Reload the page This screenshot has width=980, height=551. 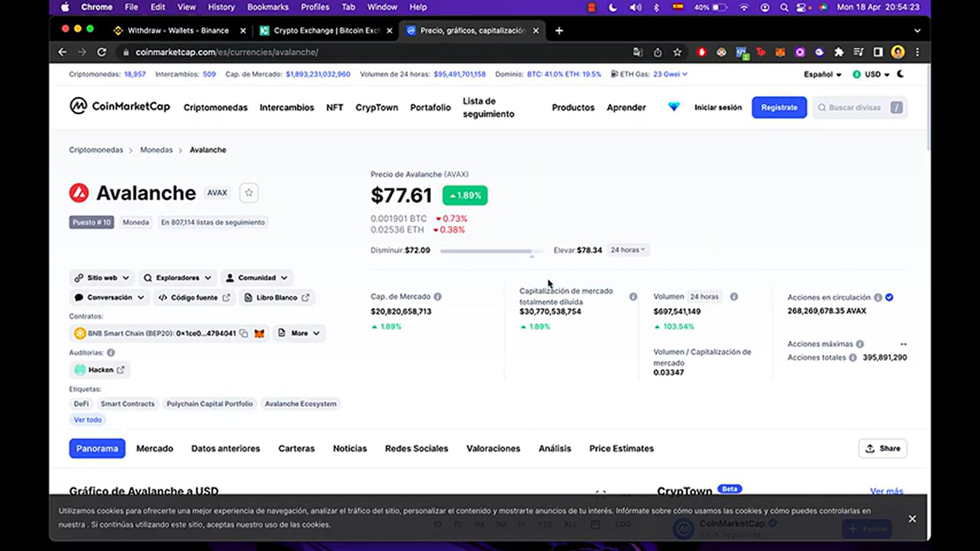pos(102,52)
